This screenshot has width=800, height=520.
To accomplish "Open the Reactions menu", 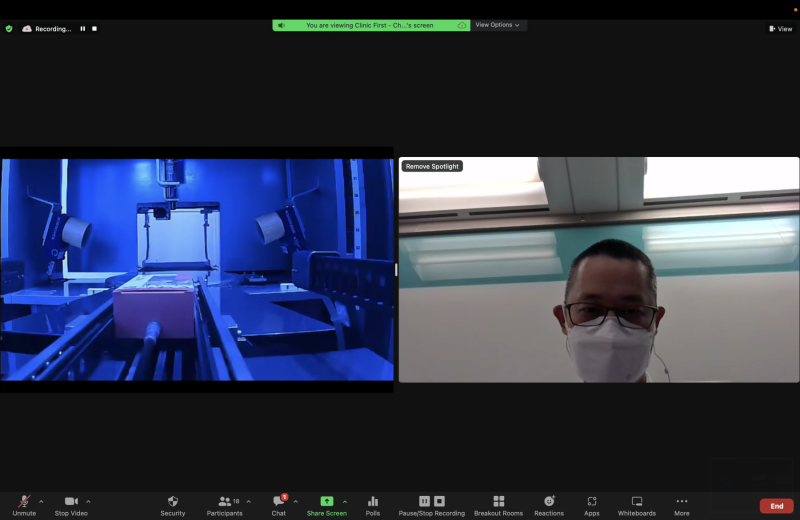I will point(549,506).
